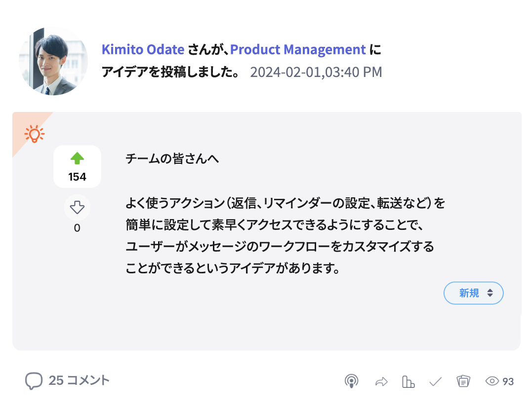
Task: Open the Product Management link
Action: [297, 49]
